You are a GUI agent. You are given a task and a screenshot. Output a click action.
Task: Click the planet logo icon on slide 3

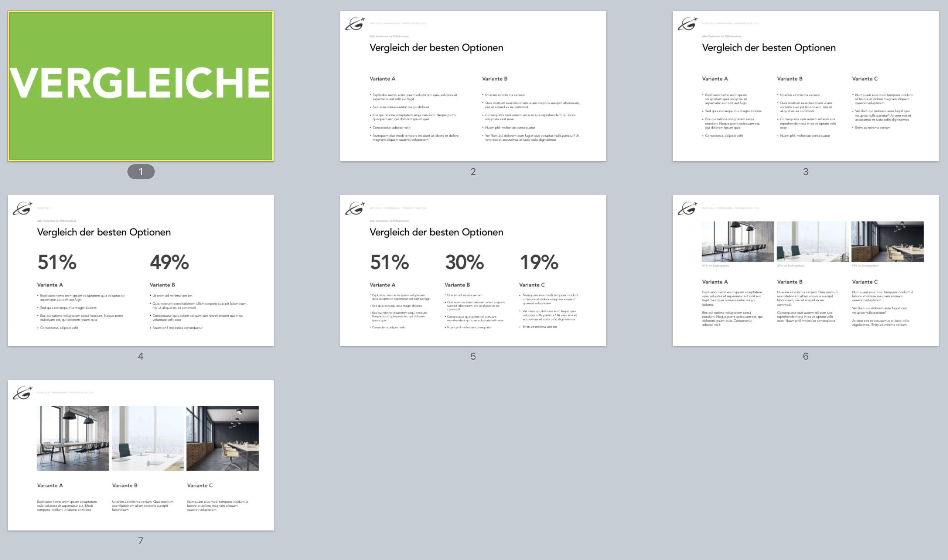click(687, 24)
